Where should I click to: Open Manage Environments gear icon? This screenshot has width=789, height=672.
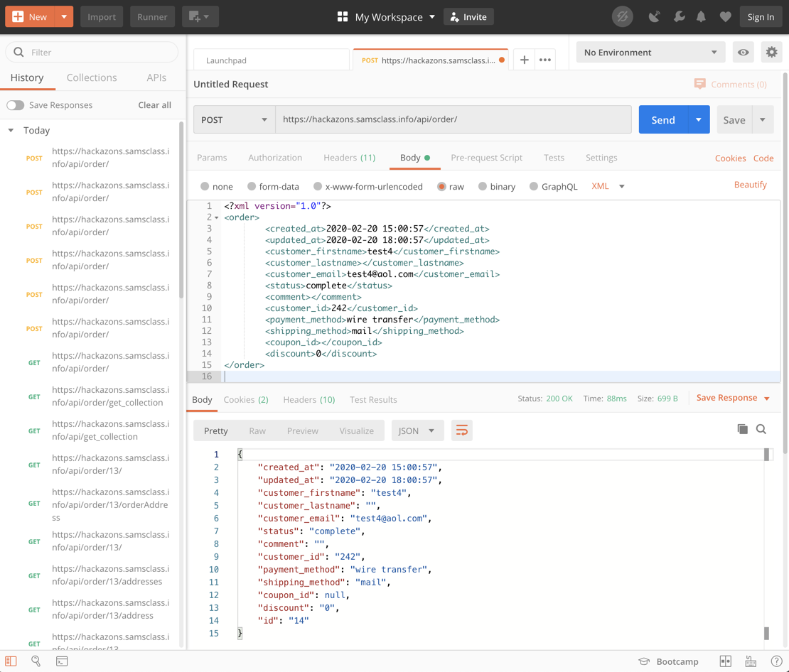click(771, 53)
